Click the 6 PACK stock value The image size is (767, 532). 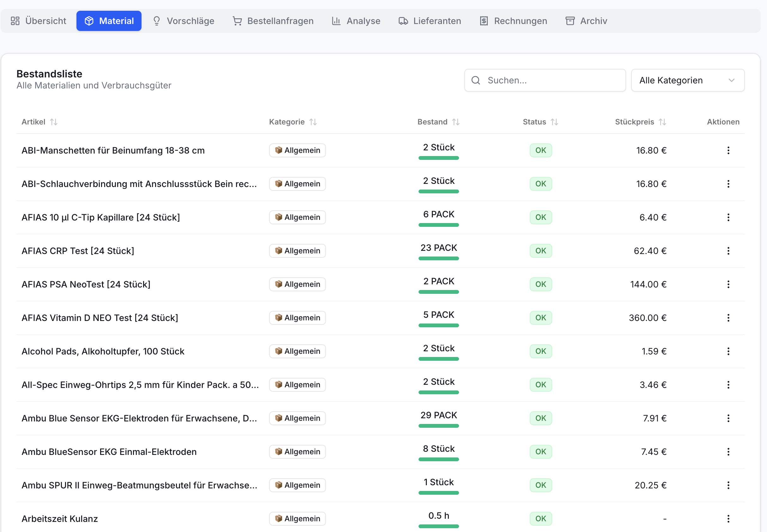[x=439, y=214]
